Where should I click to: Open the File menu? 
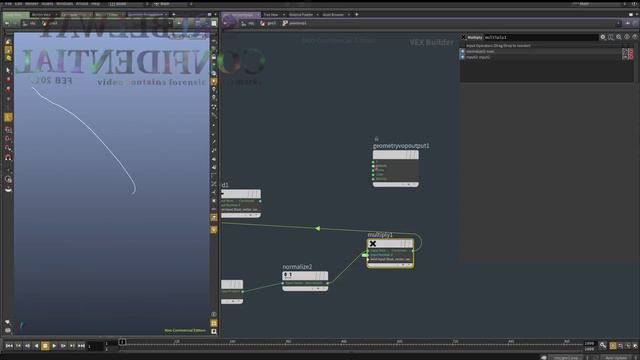point(8,4)
